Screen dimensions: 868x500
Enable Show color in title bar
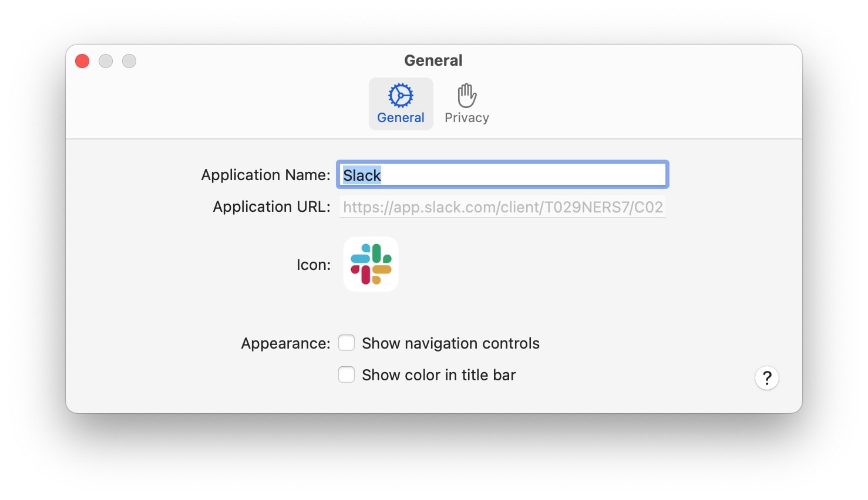pos(346,375)
